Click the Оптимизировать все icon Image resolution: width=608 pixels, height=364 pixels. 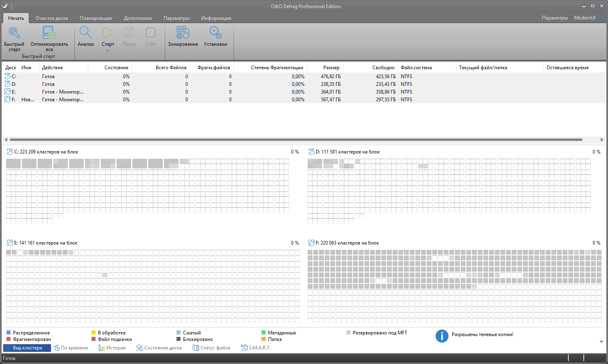49,33
